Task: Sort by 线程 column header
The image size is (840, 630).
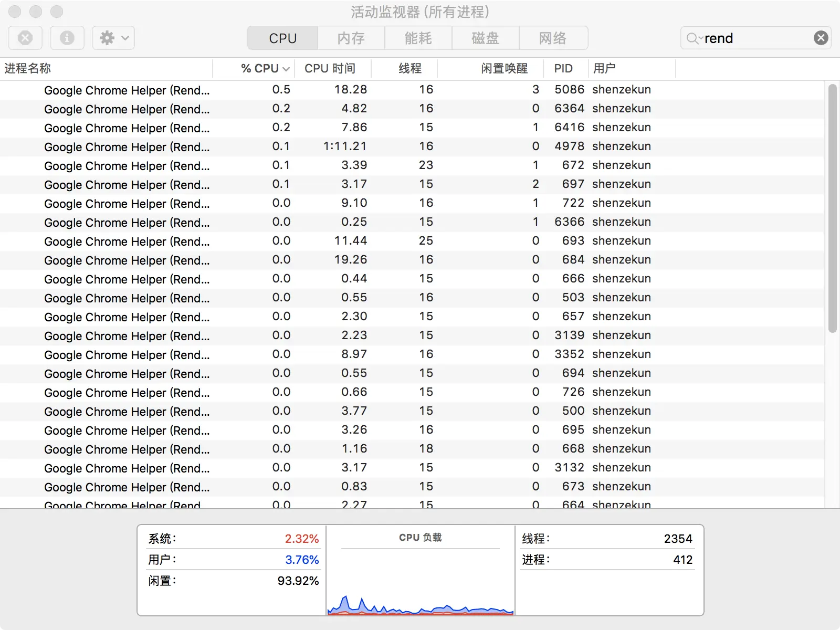Action: [x=404, y=68]
